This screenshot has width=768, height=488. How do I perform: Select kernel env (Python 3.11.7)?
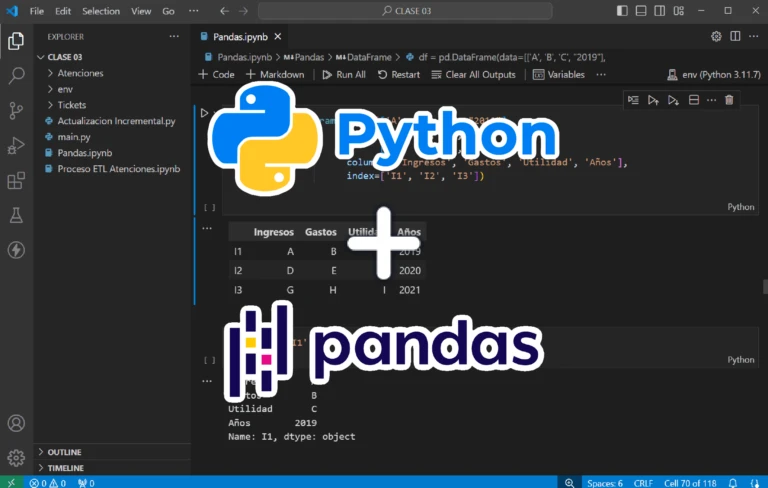(714, 74)
